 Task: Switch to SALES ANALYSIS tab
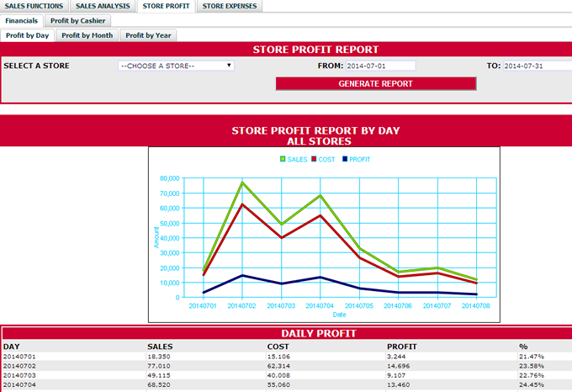(x=103, y=6)
